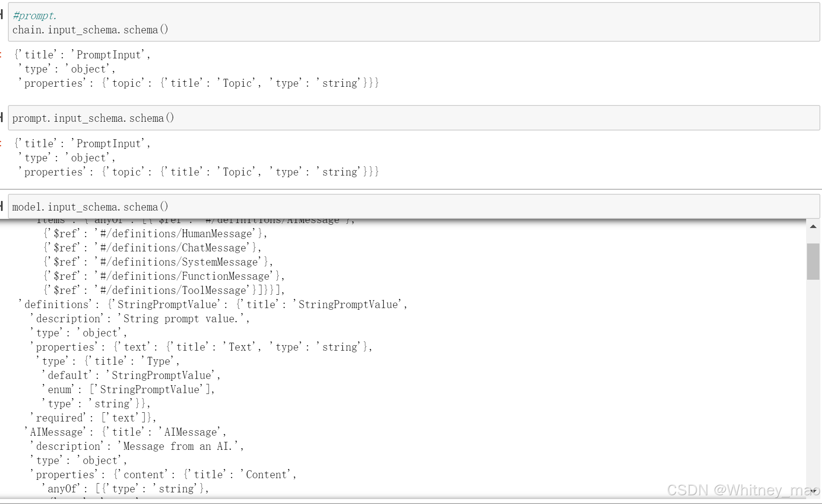This screenshot has height=504, width=822.
Task: Click empty scrollbar track below the thumb
Action: point(813,375)
